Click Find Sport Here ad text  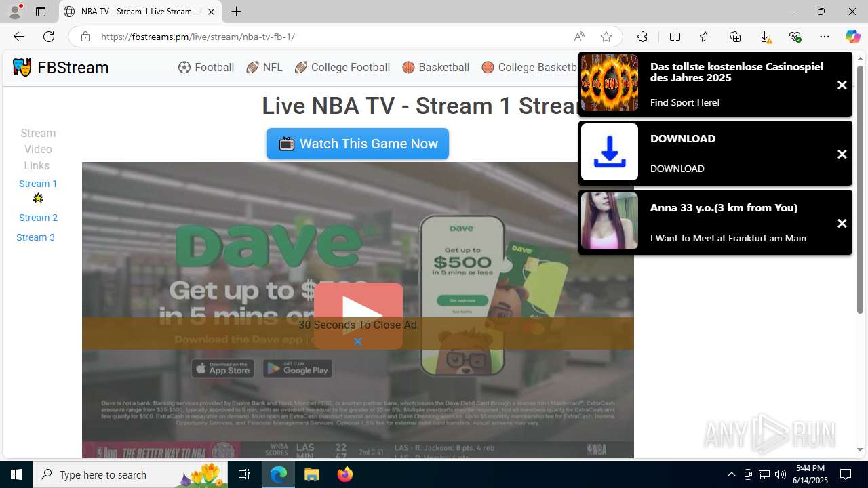pos(685,102)
